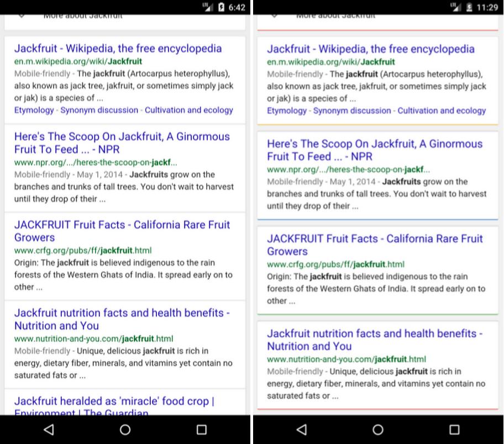
Task: Tap Origin snippet text on left phone
Action: (123, 275)
